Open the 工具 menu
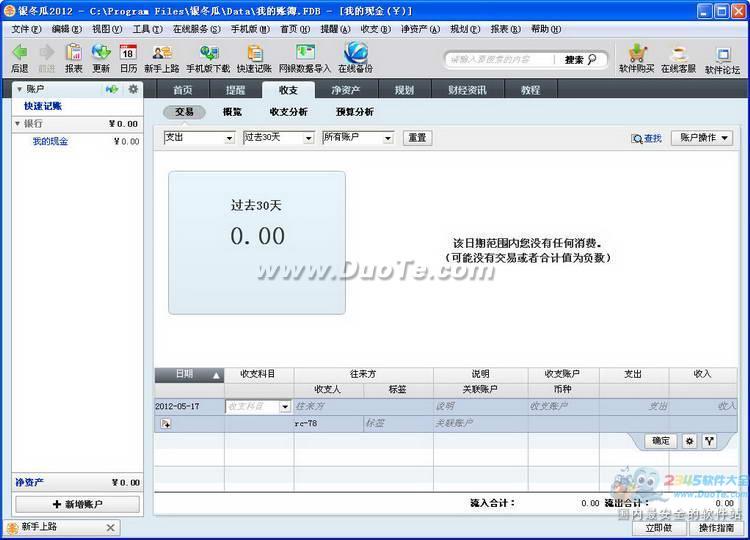750x540 pixels. (147, 29)
